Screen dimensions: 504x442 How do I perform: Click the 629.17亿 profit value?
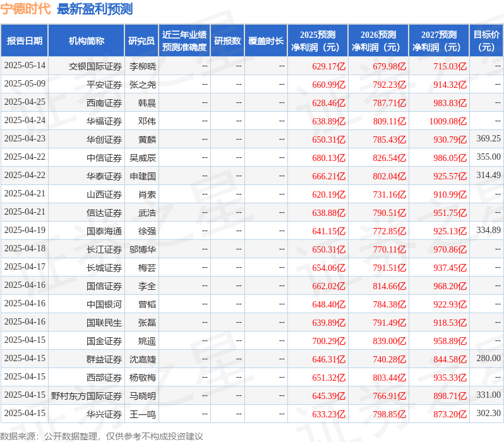[329, 66]
